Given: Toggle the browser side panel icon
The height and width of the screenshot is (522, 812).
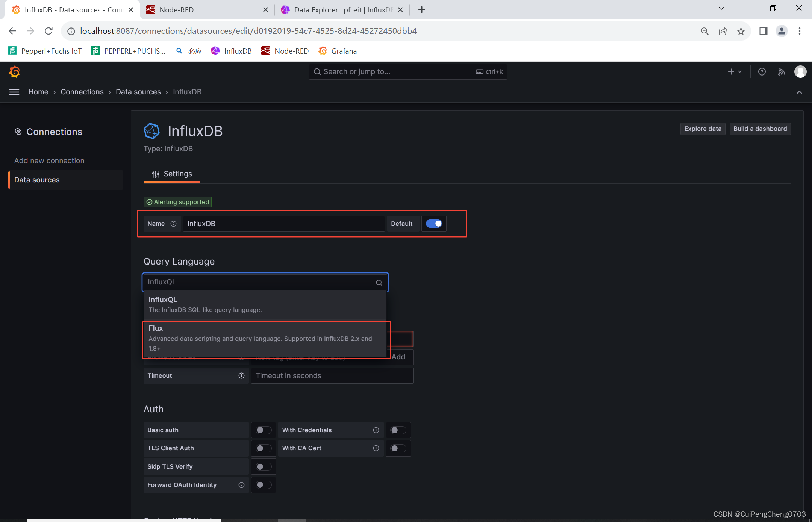Looking at the screenshot, I should [x=764, y=31].
